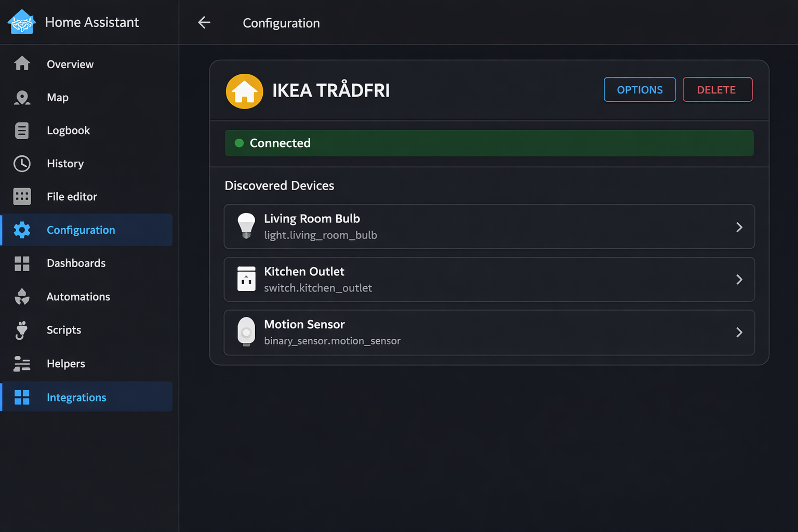Click the Kitchen Outlet switch icon
The height and width of the screenshot is (532, 798).
click(x=246, y=279)
